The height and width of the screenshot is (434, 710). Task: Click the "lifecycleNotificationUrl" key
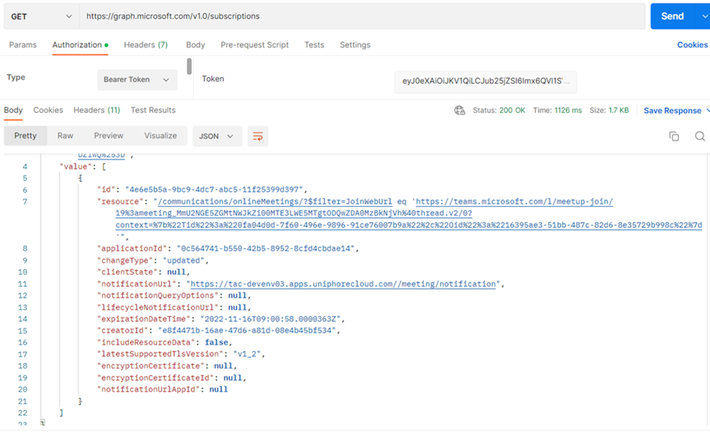[x=158, y=307]
